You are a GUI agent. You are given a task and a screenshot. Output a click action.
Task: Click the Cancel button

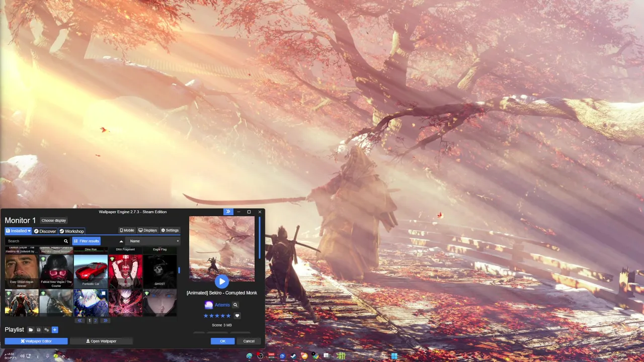pos(249,341)
